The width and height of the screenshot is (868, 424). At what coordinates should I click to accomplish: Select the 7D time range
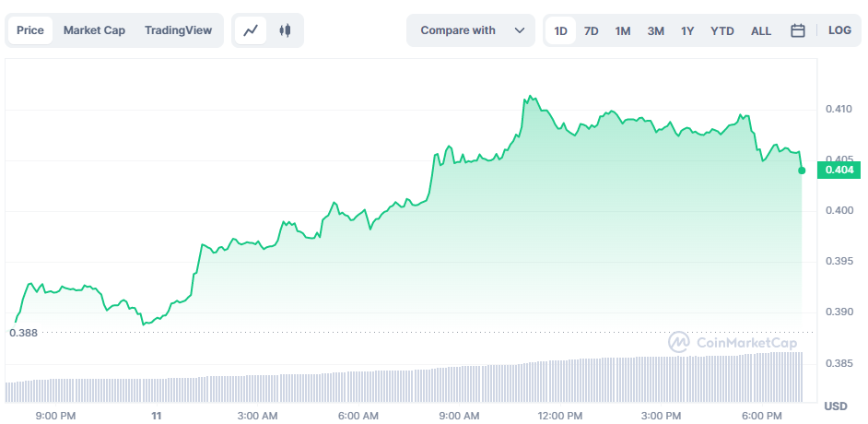click(x=592, y=30)
